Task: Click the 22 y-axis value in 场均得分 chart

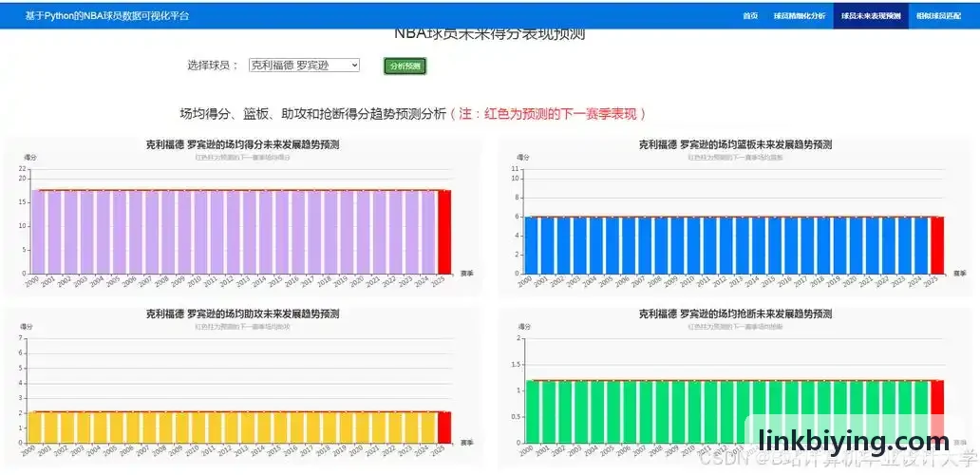Action: pos(23,169)
